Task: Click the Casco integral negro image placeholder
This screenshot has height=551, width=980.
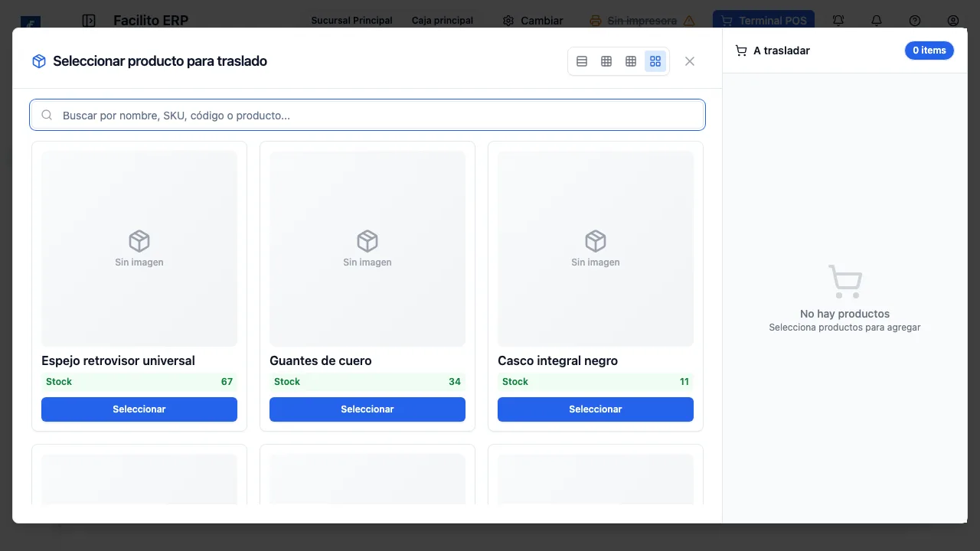Action: 596,249
